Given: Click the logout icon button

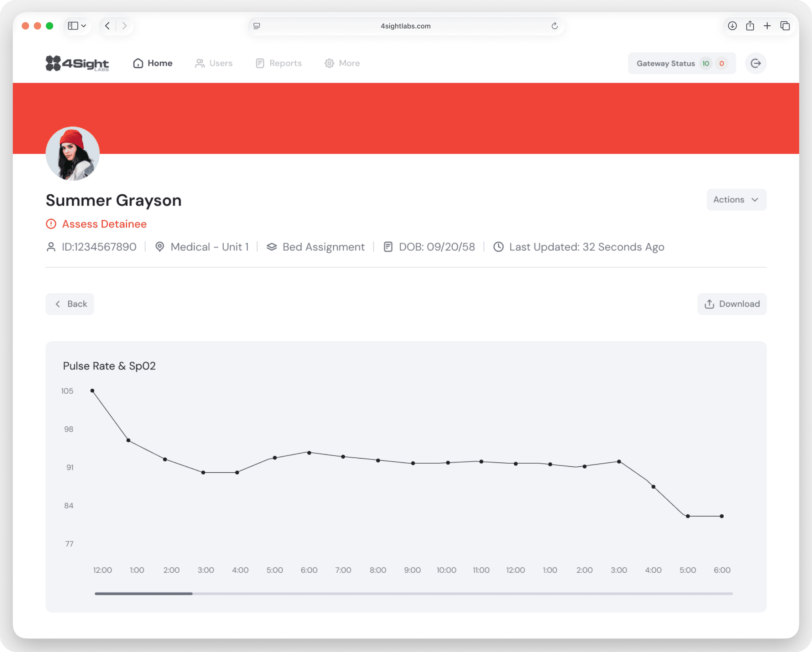Looking at the screenshot, I should point(755,63).
